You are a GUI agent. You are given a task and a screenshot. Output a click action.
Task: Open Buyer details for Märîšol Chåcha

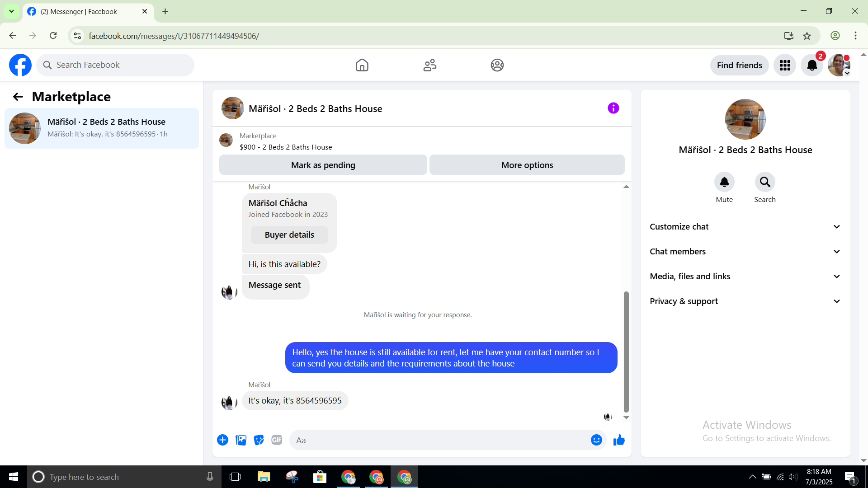[289, 235]
